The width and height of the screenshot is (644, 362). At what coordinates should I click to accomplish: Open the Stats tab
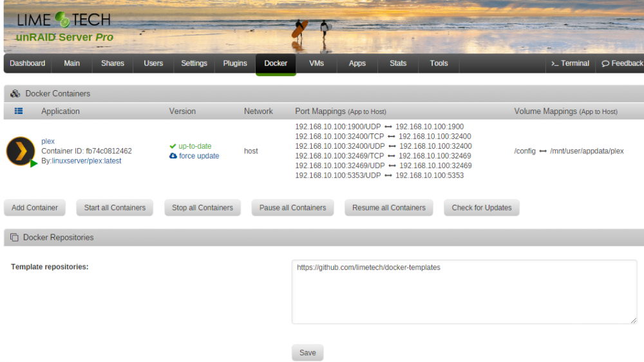click(398, 63)
